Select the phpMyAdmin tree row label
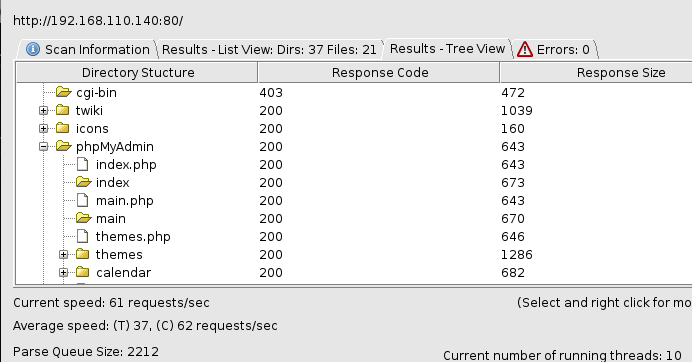This screenshot has height=362, width=692. pos(115,147)
